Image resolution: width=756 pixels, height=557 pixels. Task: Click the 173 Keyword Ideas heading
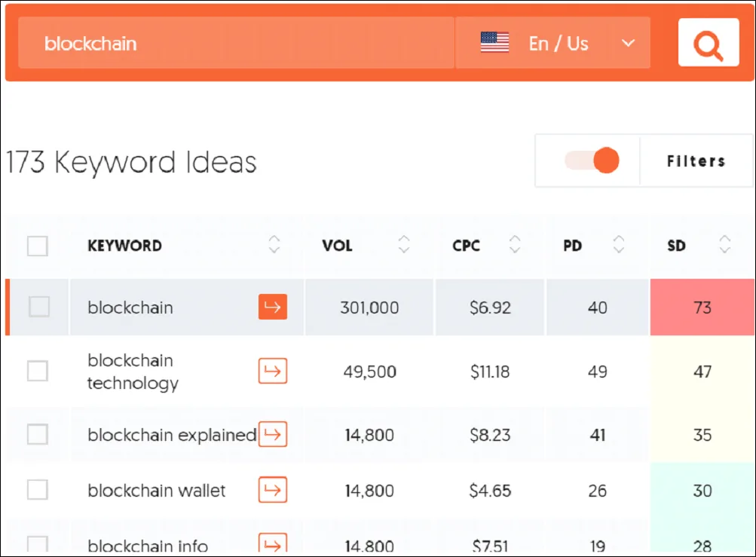tap(131, 161)
